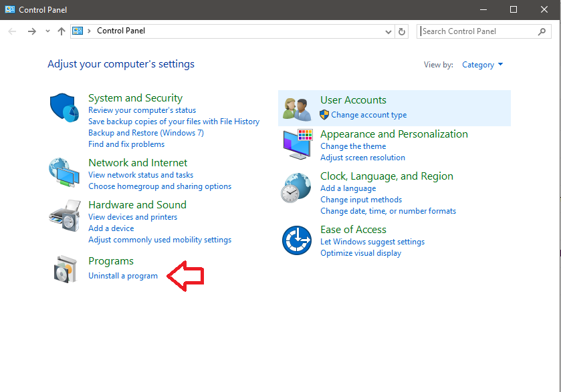Expand the address bar history dropdown

(x=388, y=32)
